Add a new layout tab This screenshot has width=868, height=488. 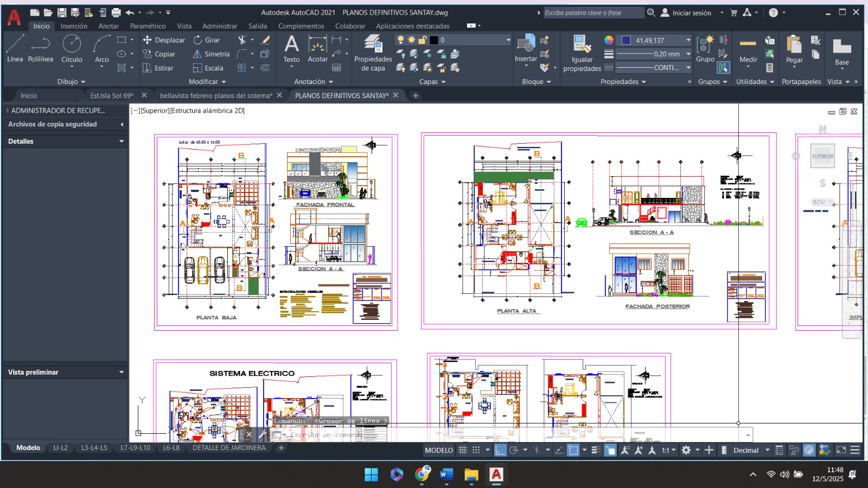click(x=281, y=448)
